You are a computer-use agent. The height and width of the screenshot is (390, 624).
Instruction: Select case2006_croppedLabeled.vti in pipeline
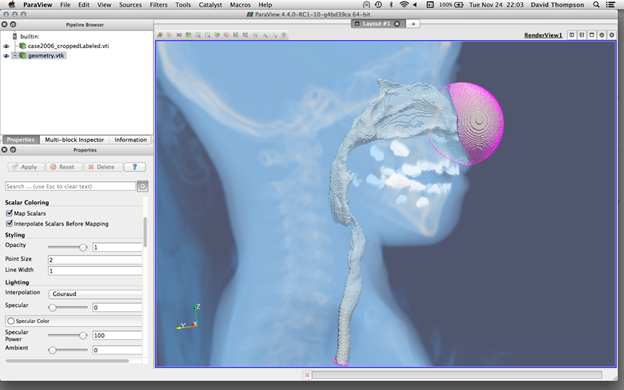coord(68,46)
